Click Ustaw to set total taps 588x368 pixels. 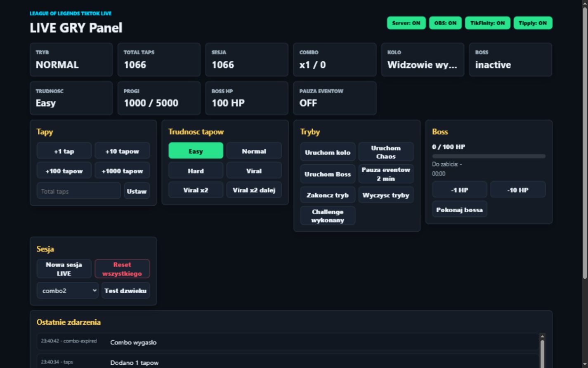[x=137, y=191]
